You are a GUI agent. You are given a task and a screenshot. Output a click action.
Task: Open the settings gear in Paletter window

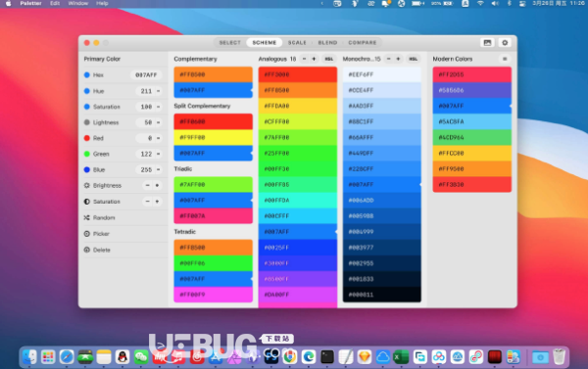point(505,43)
